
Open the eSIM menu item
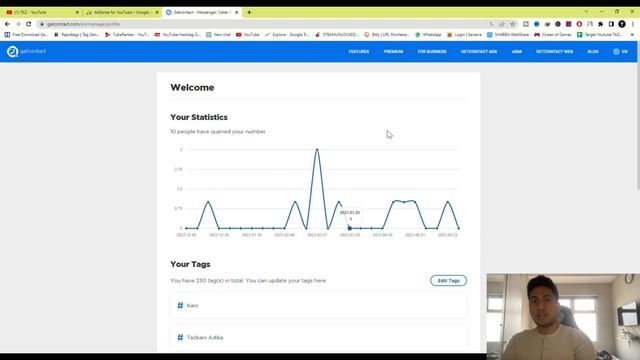click(517, 52)
